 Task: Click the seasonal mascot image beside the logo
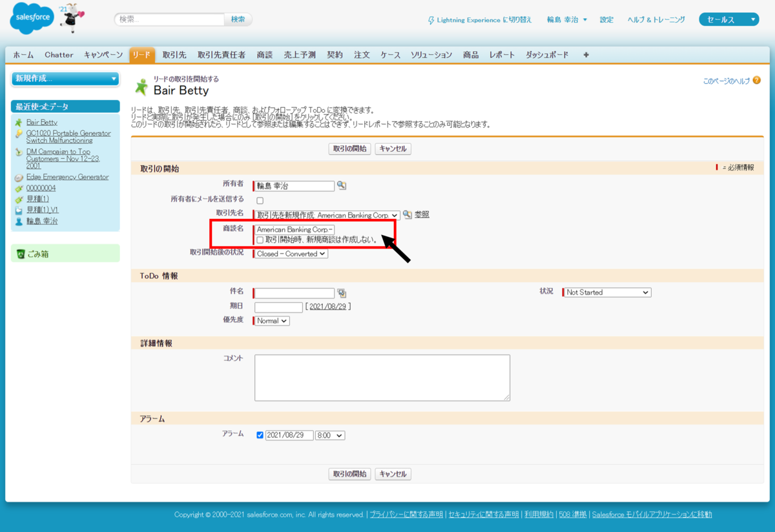click(71, 18)
